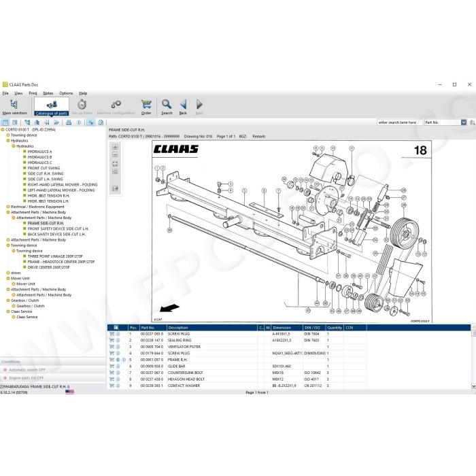Open DRIVE CENTER 290F/270F entry
Image resolution: width=476 pixels, height=476 pixels.
click(48, 267)
